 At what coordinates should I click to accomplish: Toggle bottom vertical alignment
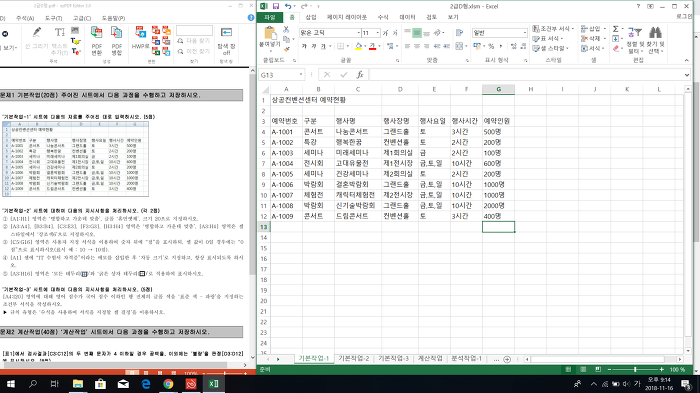click(x=426, y=33)
